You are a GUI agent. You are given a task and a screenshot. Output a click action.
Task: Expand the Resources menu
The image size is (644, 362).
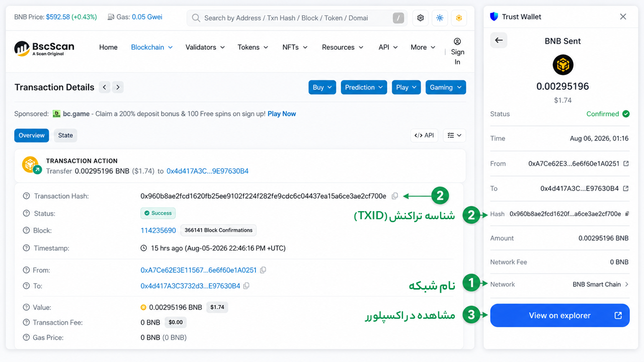(342, 47)
